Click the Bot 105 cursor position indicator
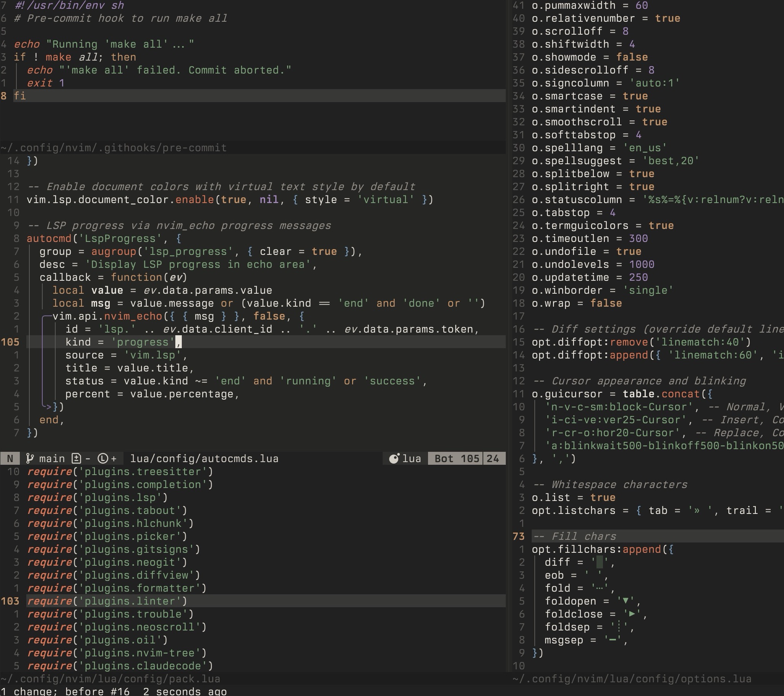The image size is (784, 696). click(x=456, y=459)
